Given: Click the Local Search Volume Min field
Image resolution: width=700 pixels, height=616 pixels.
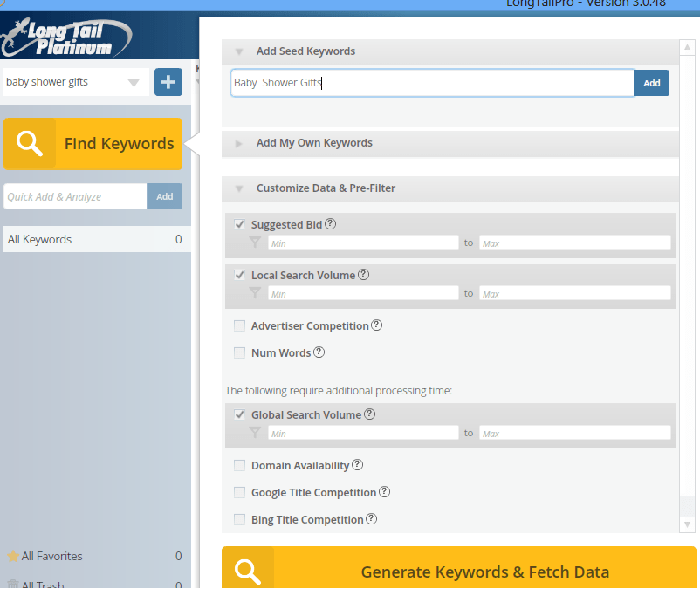Looking at the screenshot, I should tap(363, 293).
